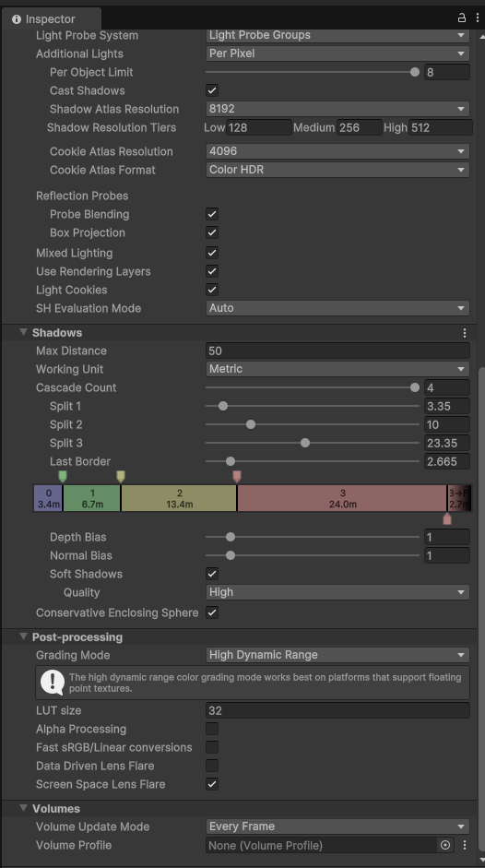The height and width of the screenshot is (868, 485).
Task: Click Last Border value field
Action: tap(447, 461)
